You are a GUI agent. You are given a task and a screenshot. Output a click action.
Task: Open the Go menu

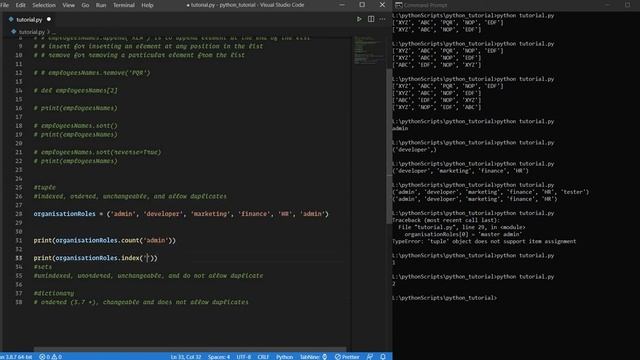coord(85,5)
